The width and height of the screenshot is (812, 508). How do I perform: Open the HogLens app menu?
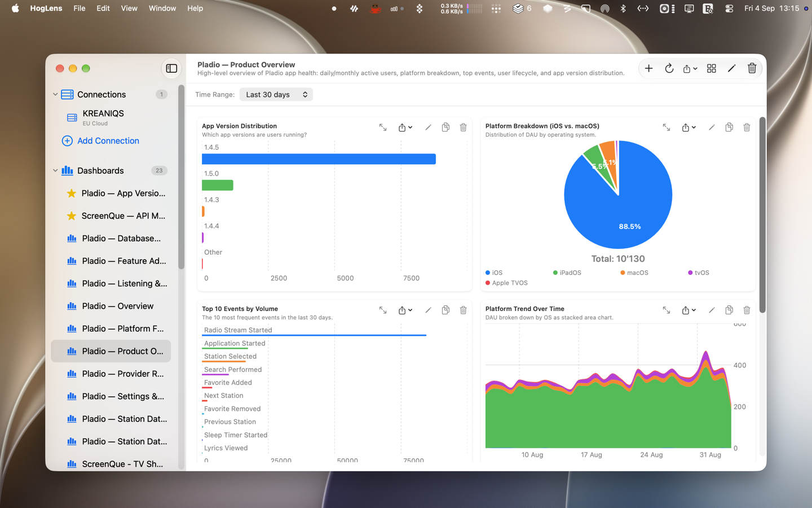46,8
